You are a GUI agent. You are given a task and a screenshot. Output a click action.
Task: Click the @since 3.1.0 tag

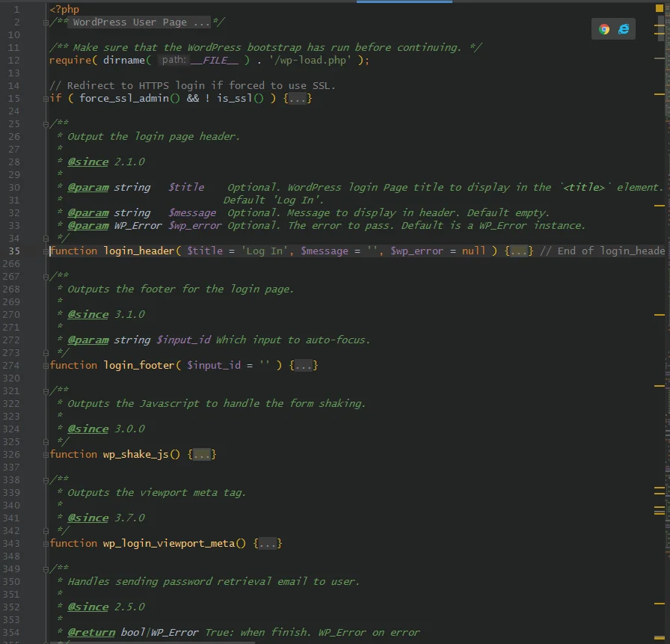point(88,315)
